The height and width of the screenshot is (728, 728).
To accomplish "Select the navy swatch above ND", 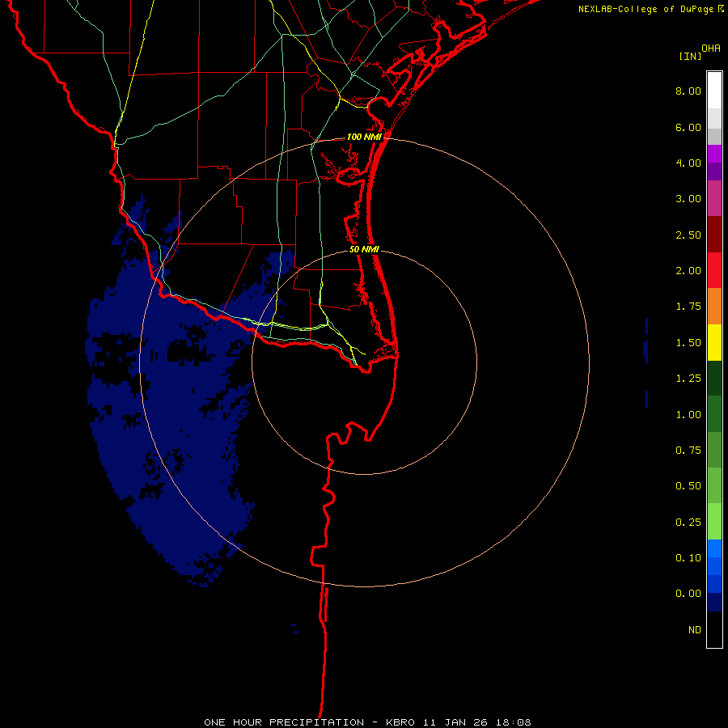I will 714,603.
